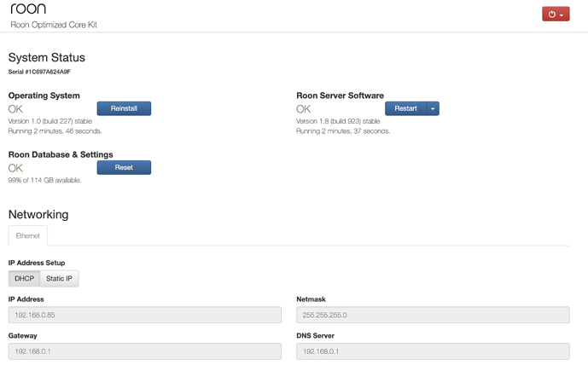Click the Roon Optimized Core Kit subtitle
This screenshot has height=371, width=588.
click(x=54, y=25)
